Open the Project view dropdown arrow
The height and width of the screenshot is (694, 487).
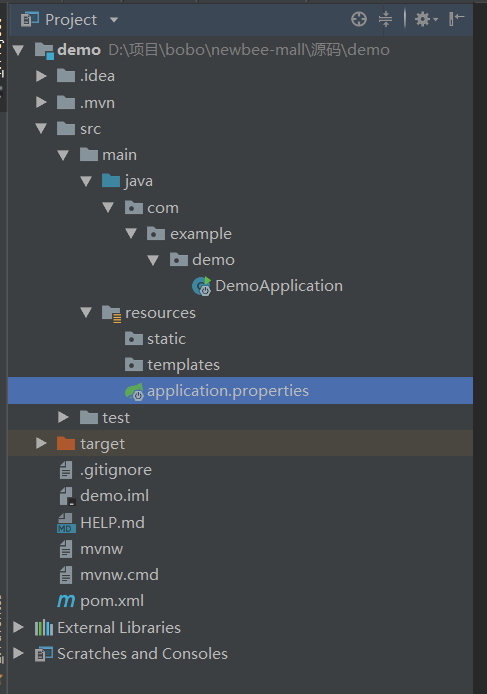point(114,20)
